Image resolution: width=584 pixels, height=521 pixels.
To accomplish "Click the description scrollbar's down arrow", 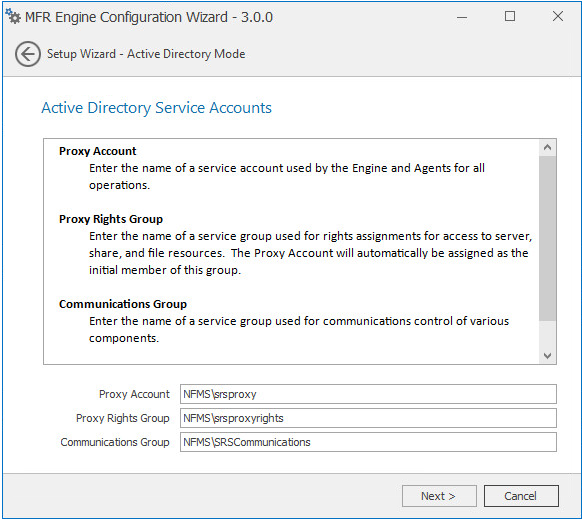I will (547, 355).
